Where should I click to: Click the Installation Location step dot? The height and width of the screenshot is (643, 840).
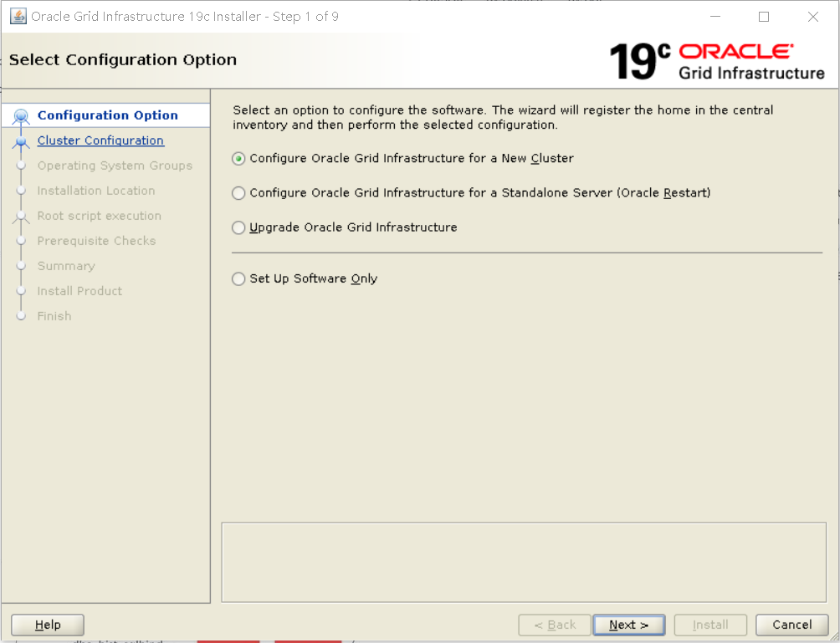[21, 191]
